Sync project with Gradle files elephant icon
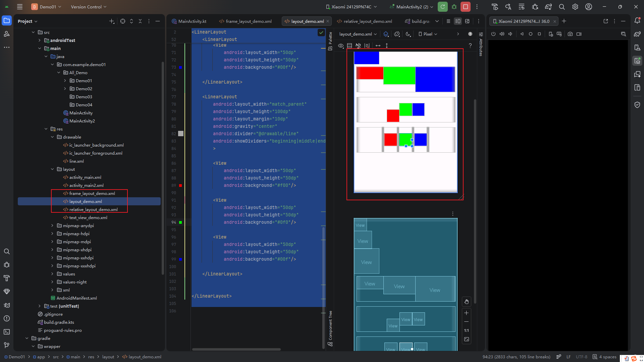Screen dimensions: 644x362 [x=548, y=7]
